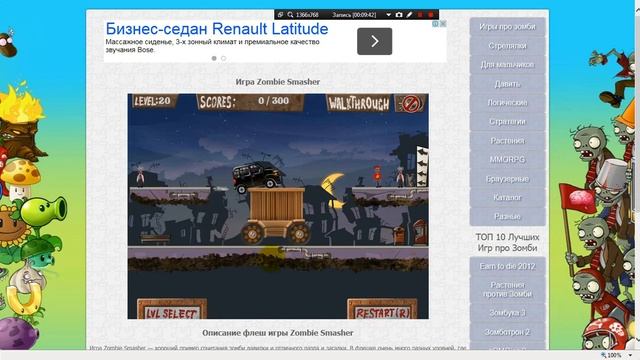Click the Игра Zombie Smasher heading
The image size is (640, 360).
(278, 82)
